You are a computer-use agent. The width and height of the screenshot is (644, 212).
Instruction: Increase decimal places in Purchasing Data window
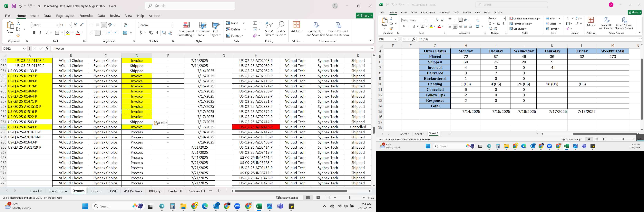pyautogui.click(x=164, y=33)
